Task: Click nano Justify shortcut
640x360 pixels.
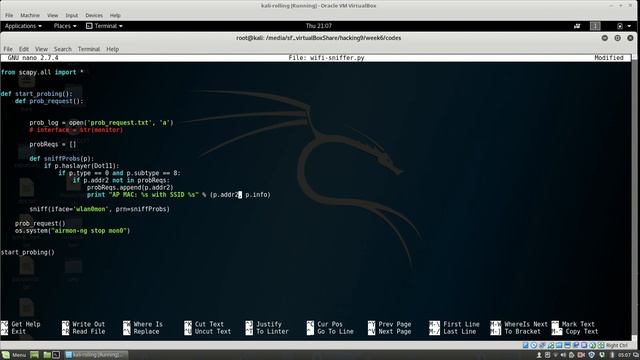Action: [x=264, y=324]
